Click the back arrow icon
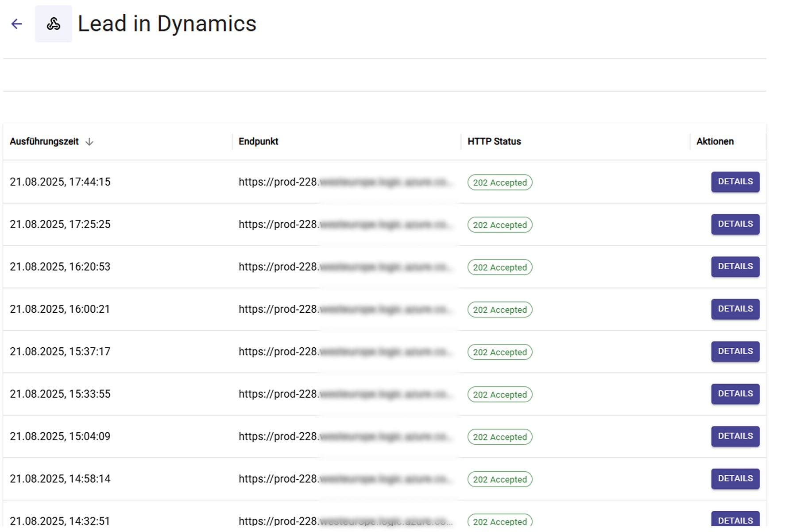Screen dimensions: 812x532 coord(17,24)
